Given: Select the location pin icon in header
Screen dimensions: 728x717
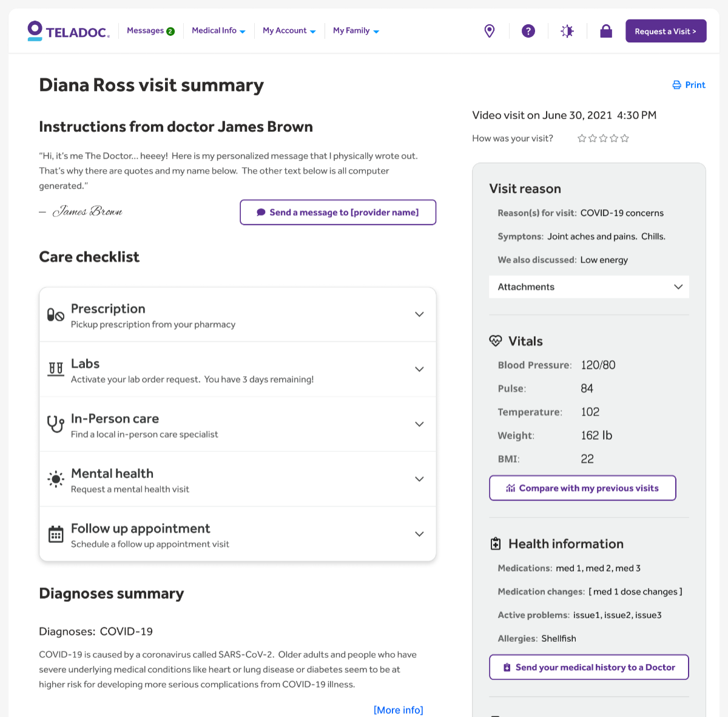Looking at the screenshot, I should pyautogui.click(x=489, y=30).
